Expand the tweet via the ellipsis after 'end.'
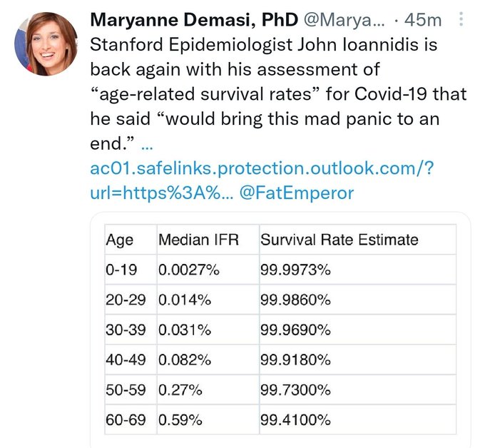This screenshot has width=485, height=448. (x=147, y=147)
